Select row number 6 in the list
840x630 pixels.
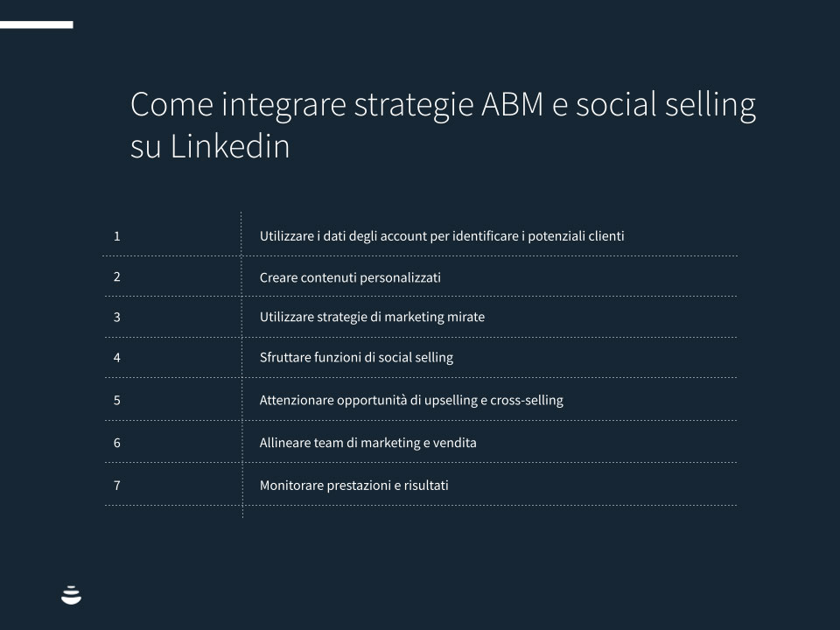click(x=116, y=443)
